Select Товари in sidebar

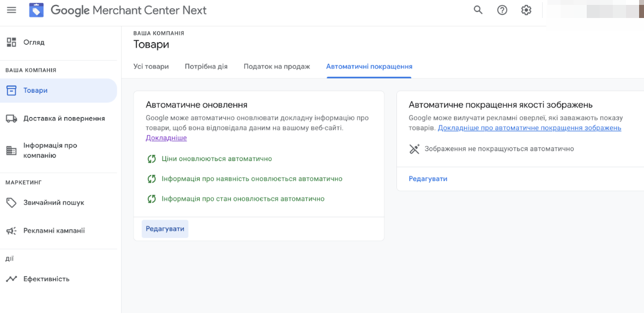pyautogui.click(x=58, y=91)
